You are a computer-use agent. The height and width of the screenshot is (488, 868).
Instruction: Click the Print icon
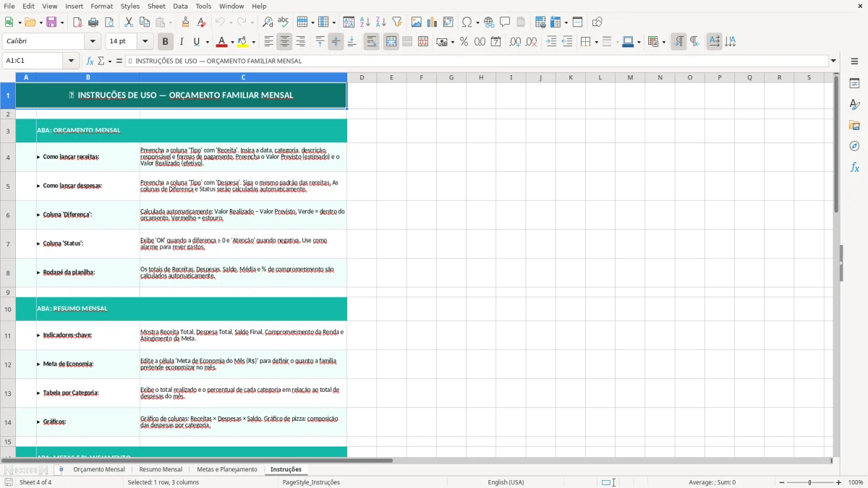point(93,22)
